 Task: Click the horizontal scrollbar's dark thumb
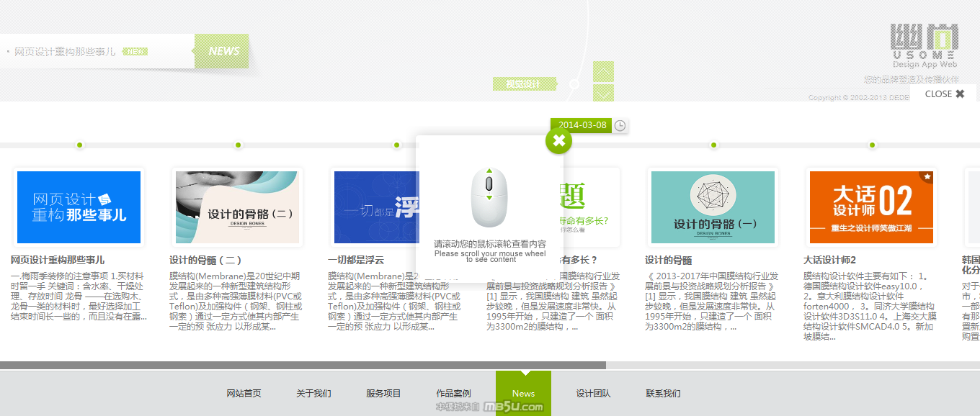(x=303, y=365)
